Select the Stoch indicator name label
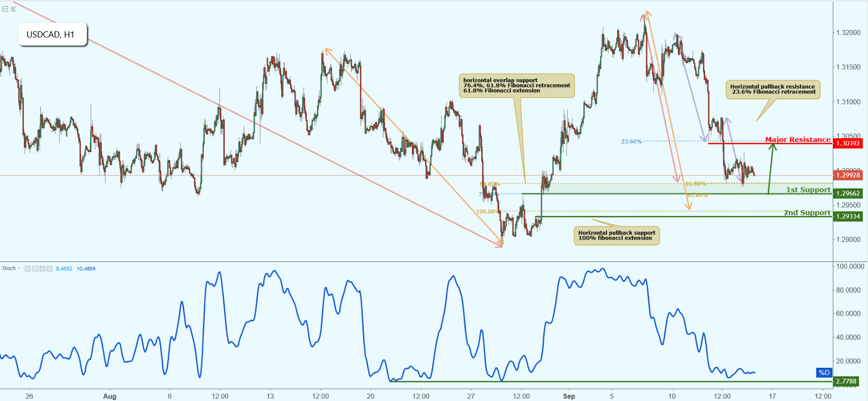The image size is (868, 401). [x=9, y=268]
